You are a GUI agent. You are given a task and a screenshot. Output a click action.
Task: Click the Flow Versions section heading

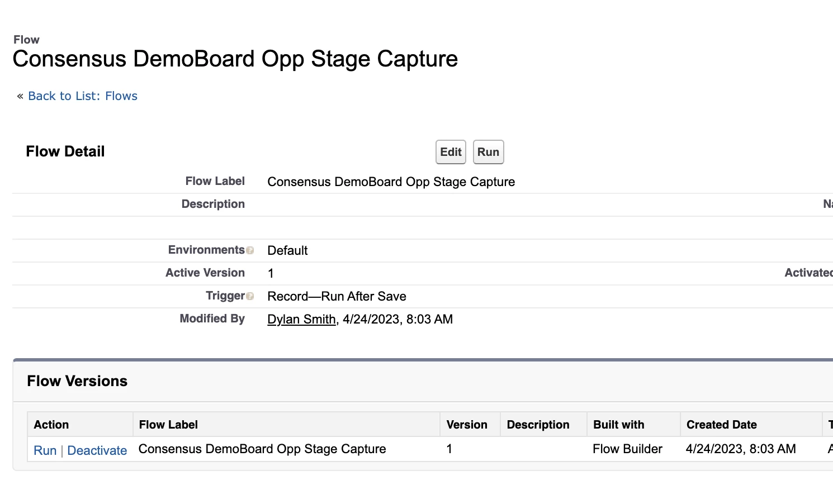(77, 381)
